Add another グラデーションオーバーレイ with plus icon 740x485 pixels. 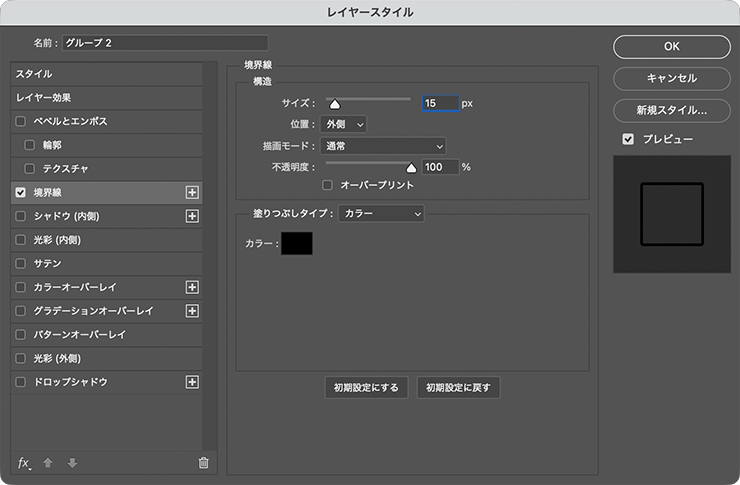pyautogui.click(x=193, y=311)
